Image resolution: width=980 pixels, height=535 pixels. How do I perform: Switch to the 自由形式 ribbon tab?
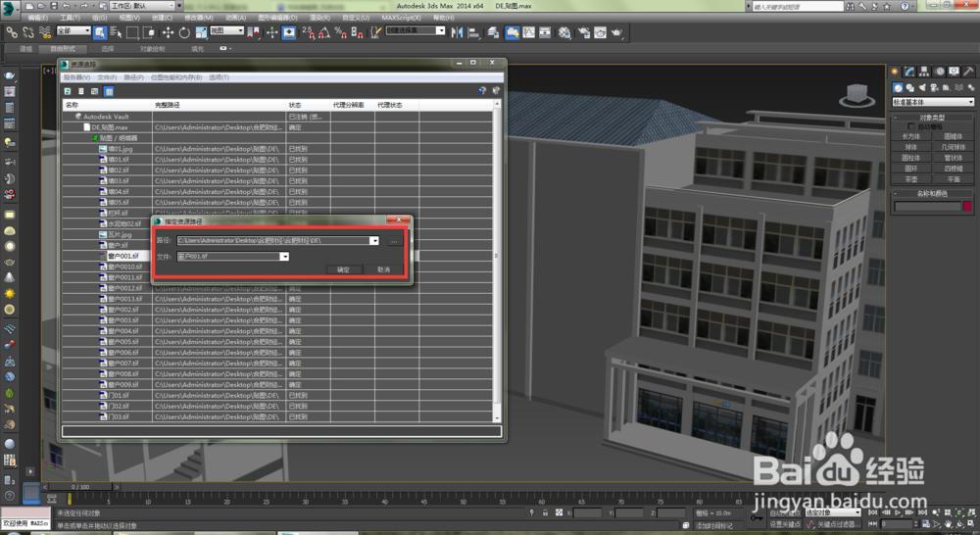point(63,49)
